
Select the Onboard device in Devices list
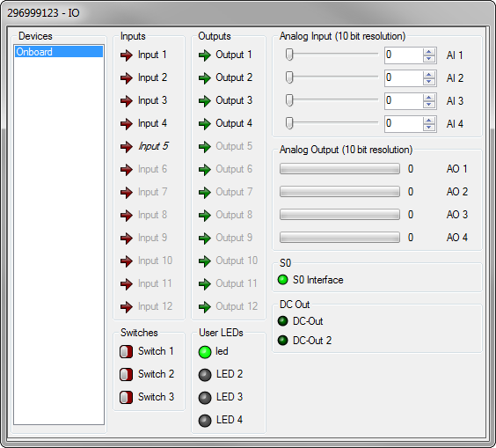(59, 52)
